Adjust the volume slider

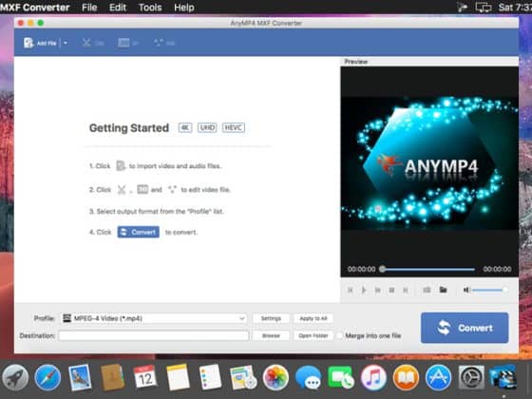[x=489, y=290]
